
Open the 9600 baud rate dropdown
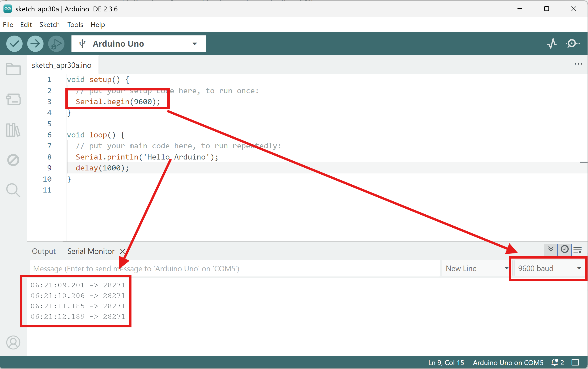coord(549,269)
